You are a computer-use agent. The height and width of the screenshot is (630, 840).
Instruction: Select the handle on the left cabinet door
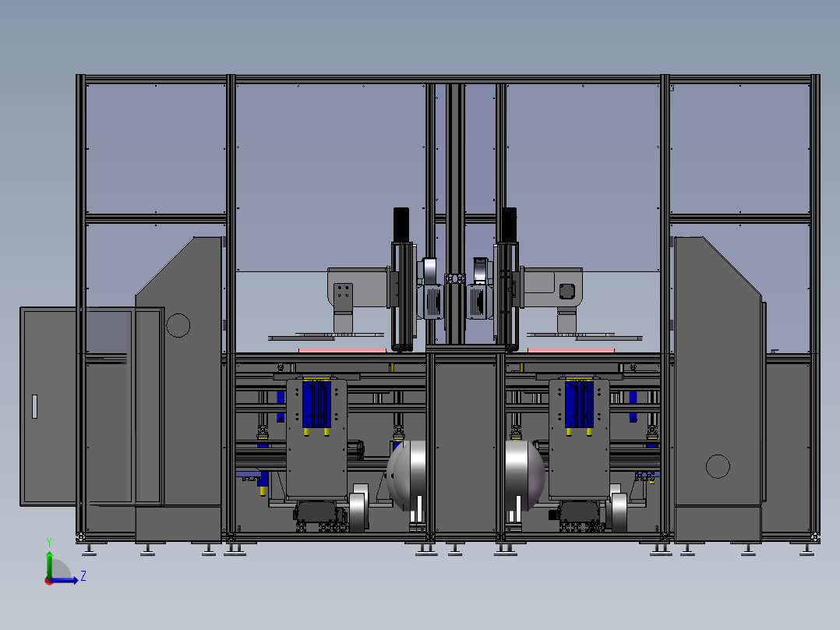[35, 406]
